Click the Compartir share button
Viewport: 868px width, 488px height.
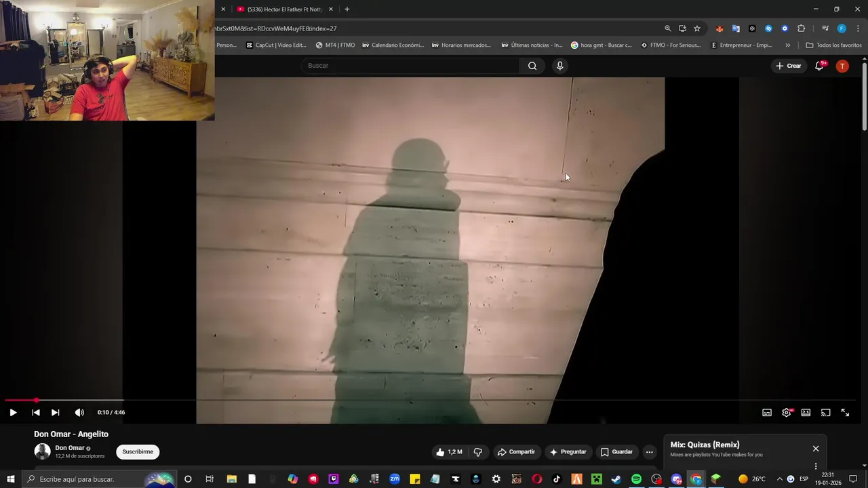[515, 452]
